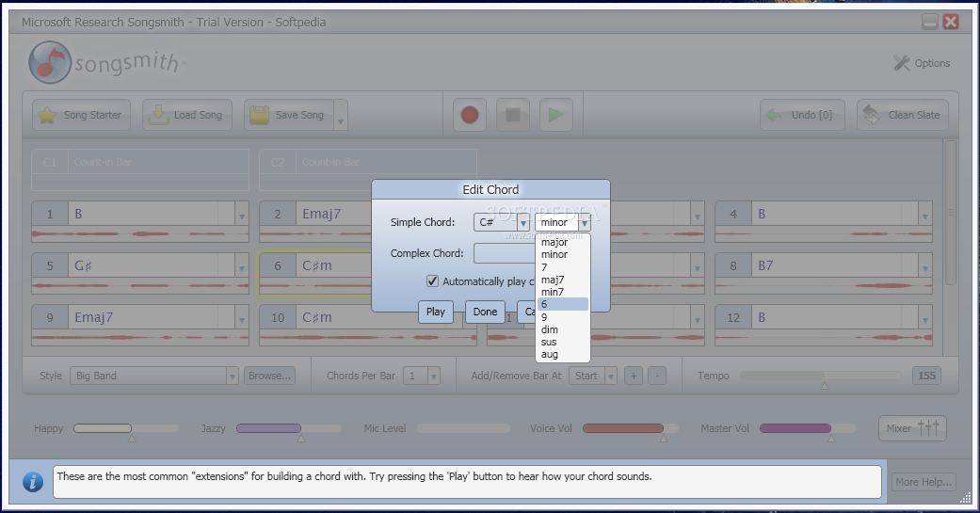Choose '9' chord extension

[563, 317]
